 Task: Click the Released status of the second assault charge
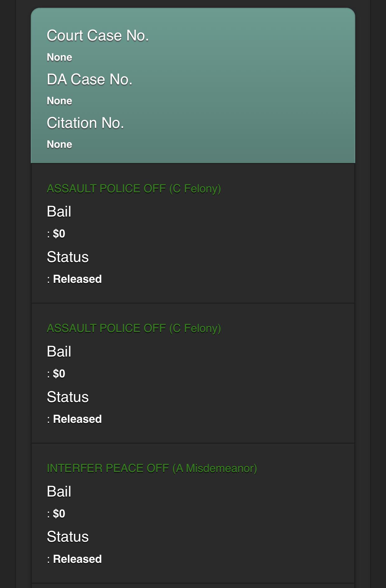(77, 419)
